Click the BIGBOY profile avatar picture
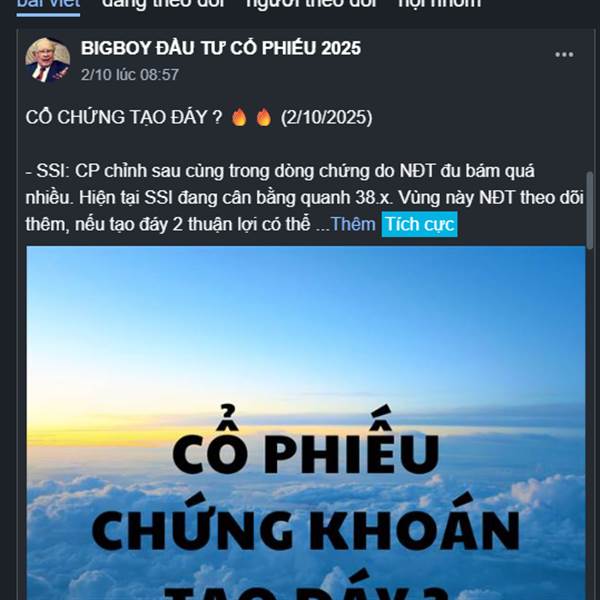Image resolution: width=600 pixels, height=600 pixels. [x=47, y=60]
